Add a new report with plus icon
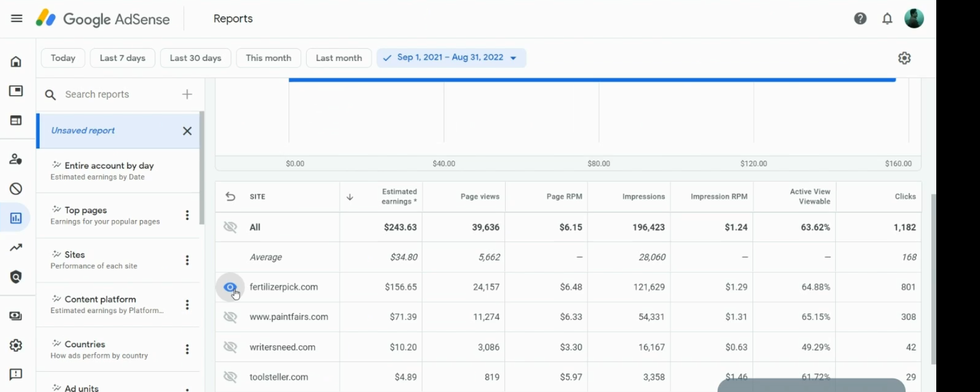980x392 pixels. (187, 94)
